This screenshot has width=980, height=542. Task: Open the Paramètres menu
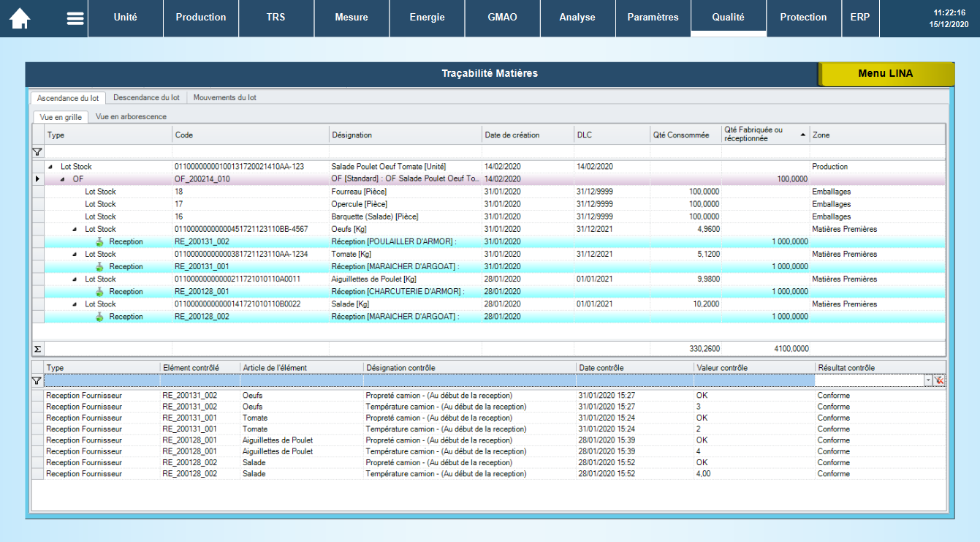(653, 18)
